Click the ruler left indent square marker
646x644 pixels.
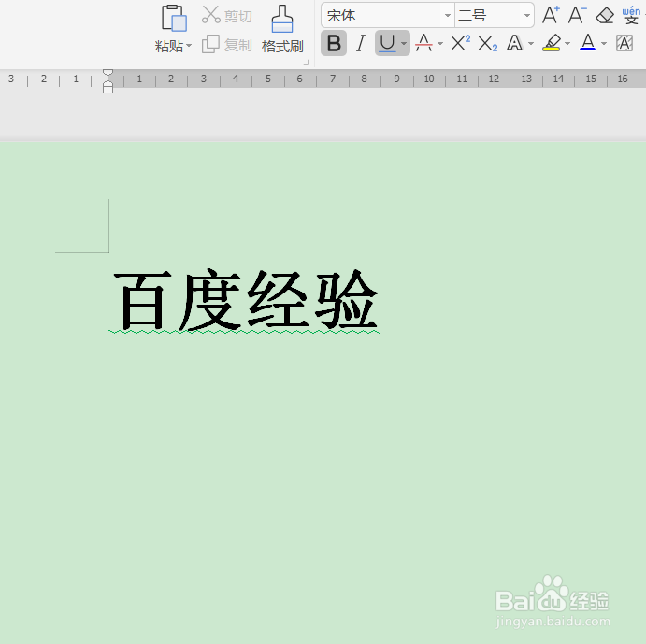[x=108, y=90]
